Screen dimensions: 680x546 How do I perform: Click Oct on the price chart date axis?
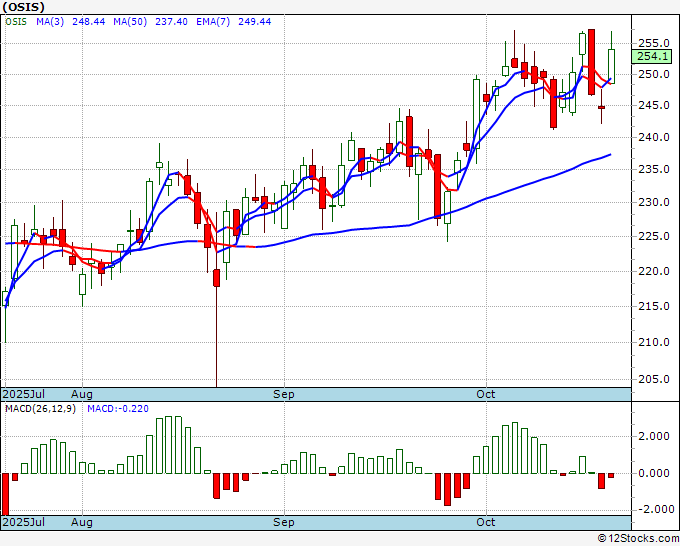486,394
